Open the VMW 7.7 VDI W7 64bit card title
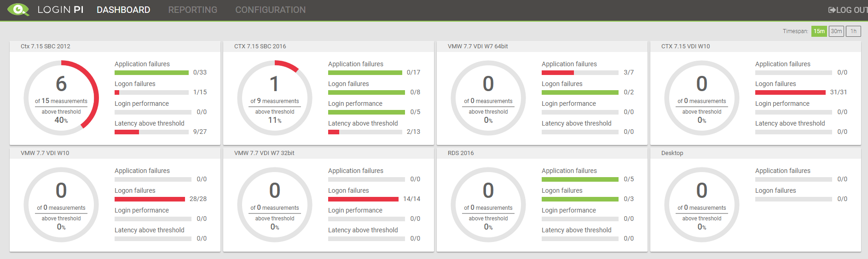 pos(478,46)
